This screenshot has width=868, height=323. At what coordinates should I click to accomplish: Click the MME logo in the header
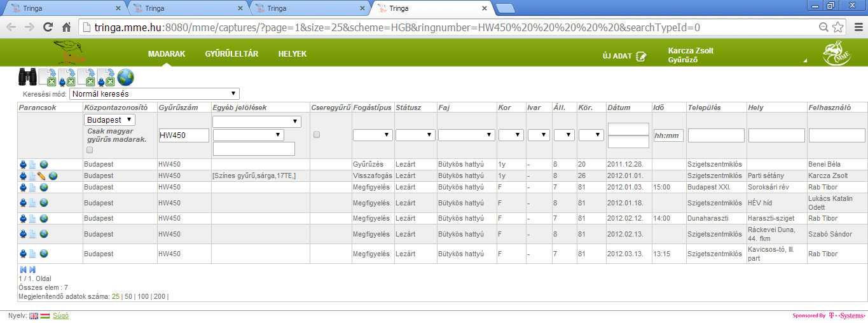[836, 53]
